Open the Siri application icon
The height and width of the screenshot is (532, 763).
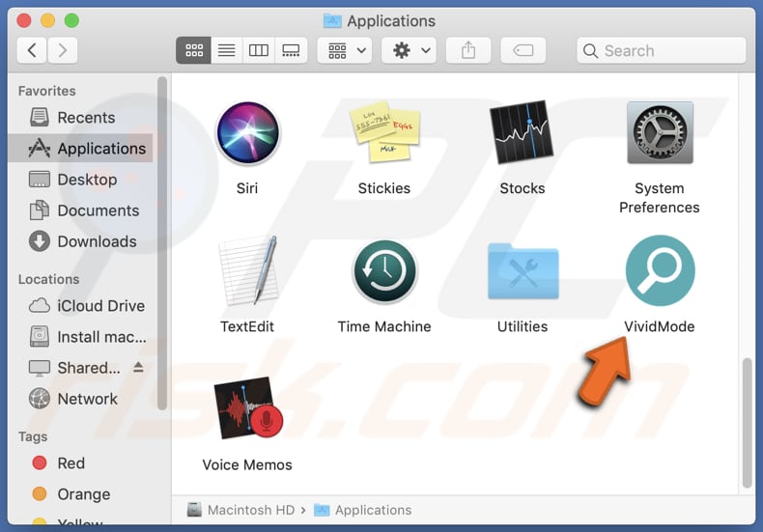pyautogui.click(x=247, y=132)
